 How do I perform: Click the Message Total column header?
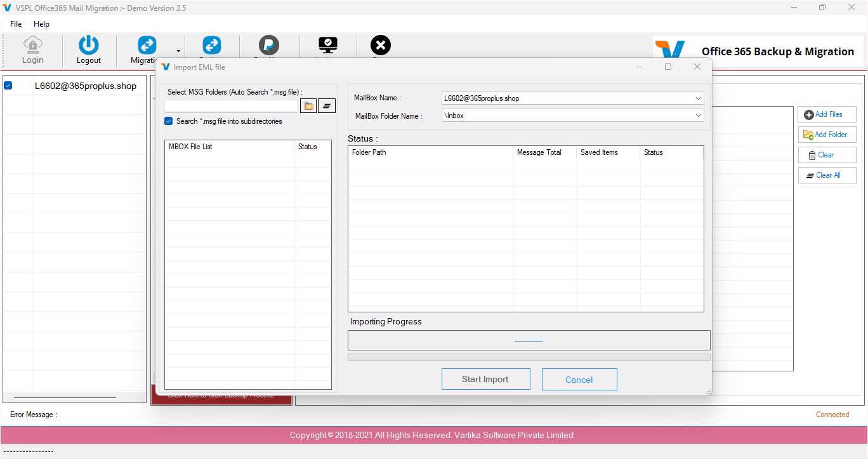pyautogui.click(x=545, y=152)
